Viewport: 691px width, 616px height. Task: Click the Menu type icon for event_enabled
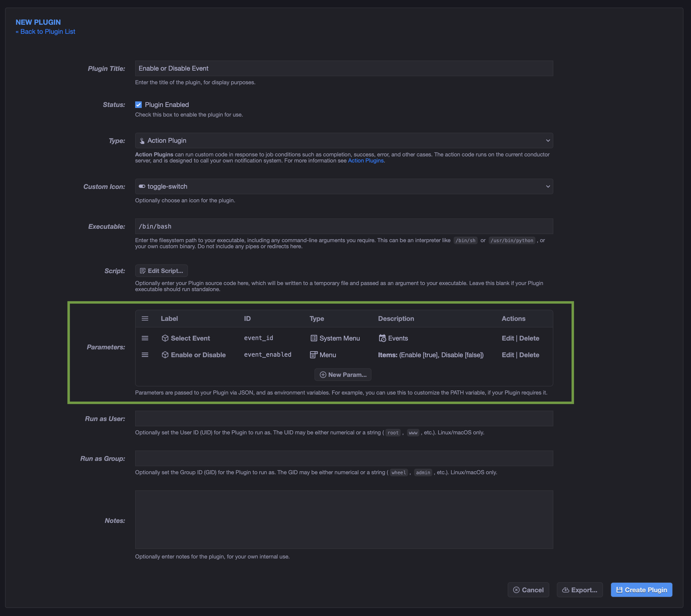314,355
